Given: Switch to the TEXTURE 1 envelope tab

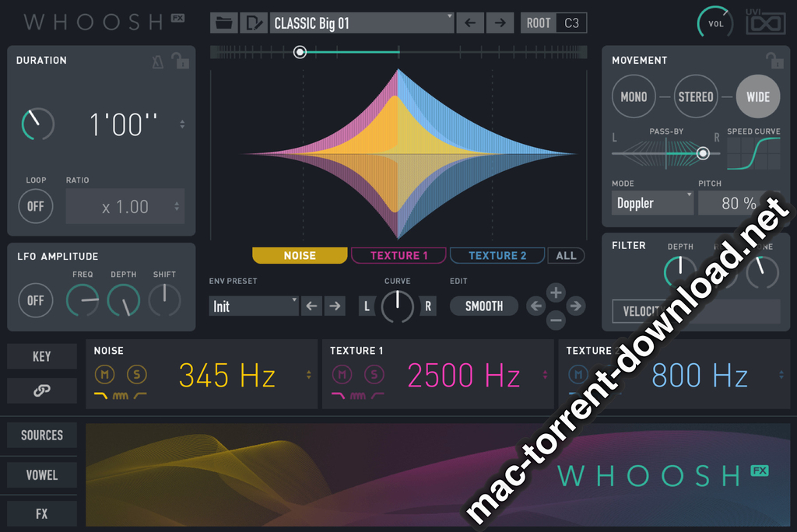Looking at the screenshot, I should pyautogui.click(x=398, y=255).
